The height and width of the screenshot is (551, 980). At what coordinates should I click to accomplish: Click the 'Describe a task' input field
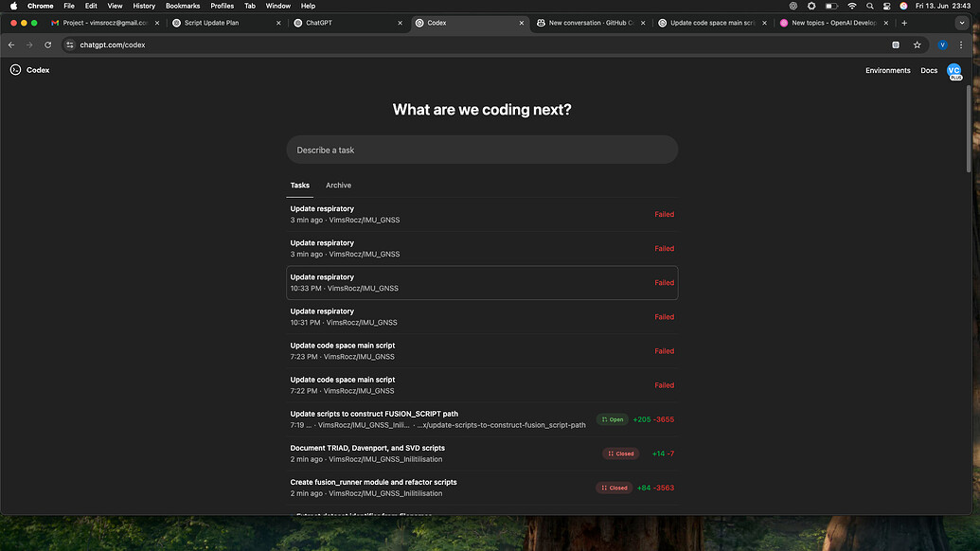click(482, 150)
